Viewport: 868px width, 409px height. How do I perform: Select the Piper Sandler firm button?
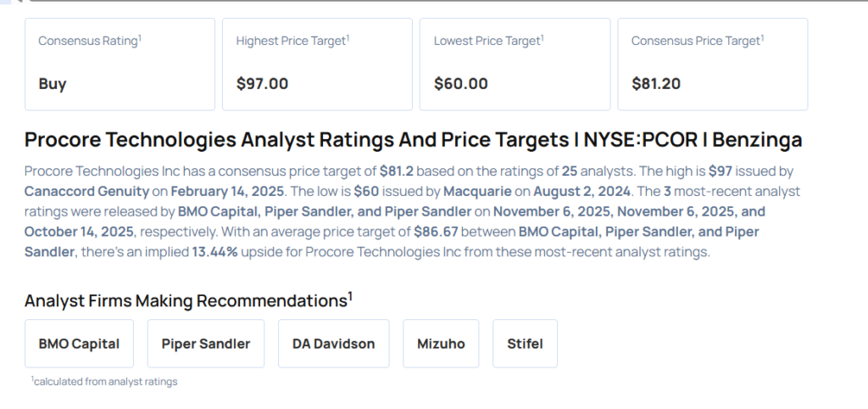[x=205, y=344]
